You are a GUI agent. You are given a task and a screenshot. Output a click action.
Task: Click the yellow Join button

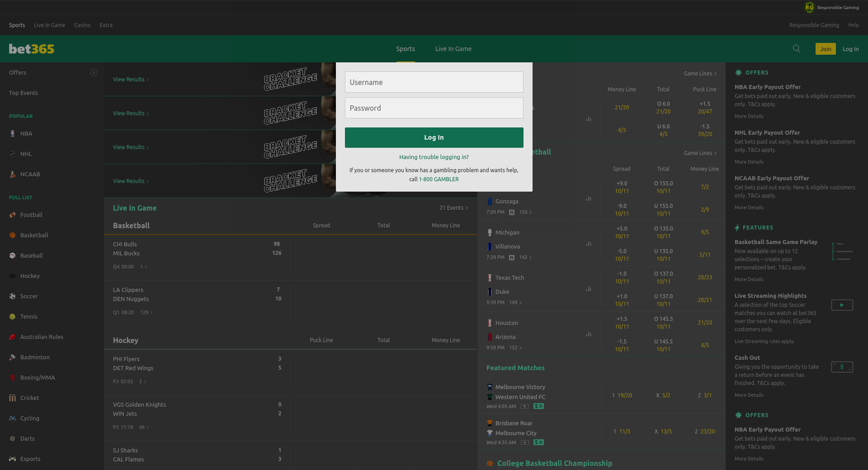click(x=825, y=49)
